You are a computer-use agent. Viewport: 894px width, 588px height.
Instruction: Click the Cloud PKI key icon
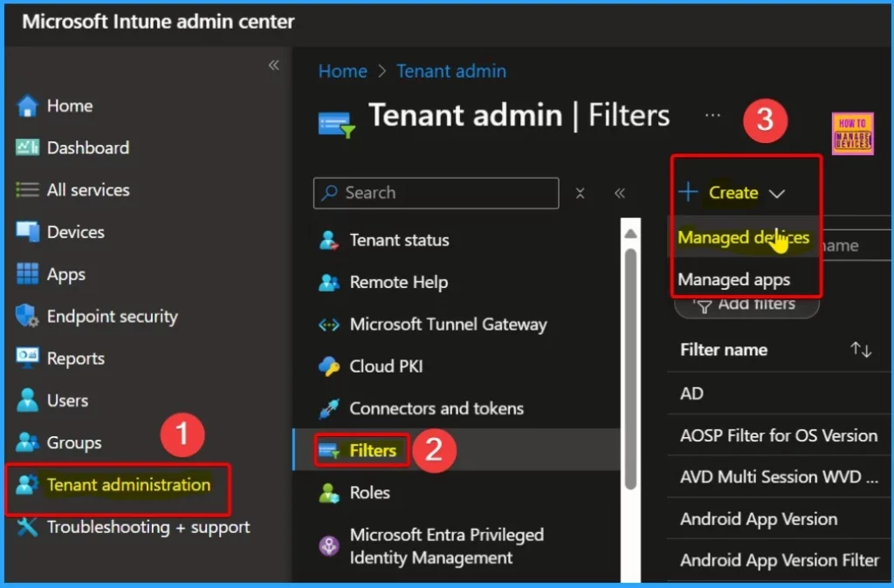coord(329,366)
